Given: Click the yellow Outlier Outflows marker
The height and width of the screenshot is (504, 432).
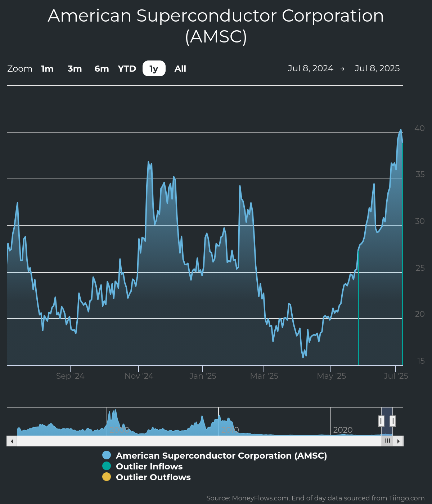Looking at the screenshot, I should pyautogui.click(x=107, y=477).
